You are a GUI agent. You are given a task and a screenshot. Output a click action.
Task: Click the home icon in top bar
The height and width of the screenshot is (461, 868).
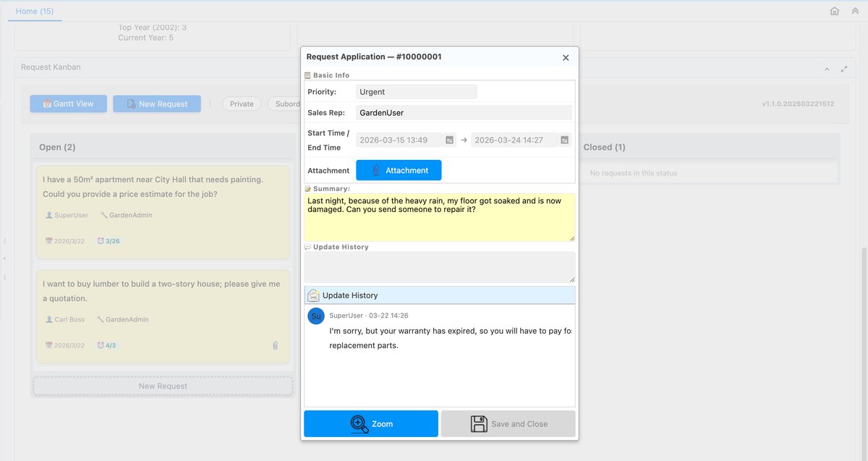tap(835, 11)
